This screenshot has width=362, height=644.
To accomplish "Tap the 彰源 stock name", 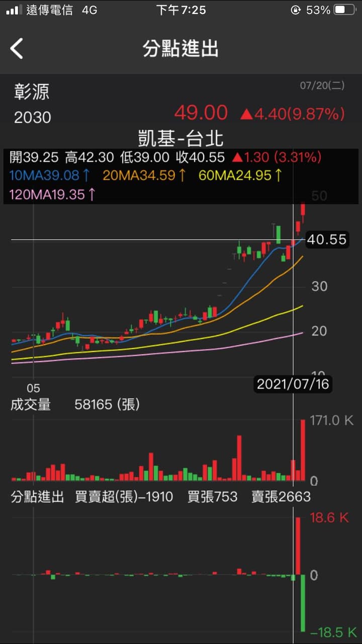I will point(32,92).
